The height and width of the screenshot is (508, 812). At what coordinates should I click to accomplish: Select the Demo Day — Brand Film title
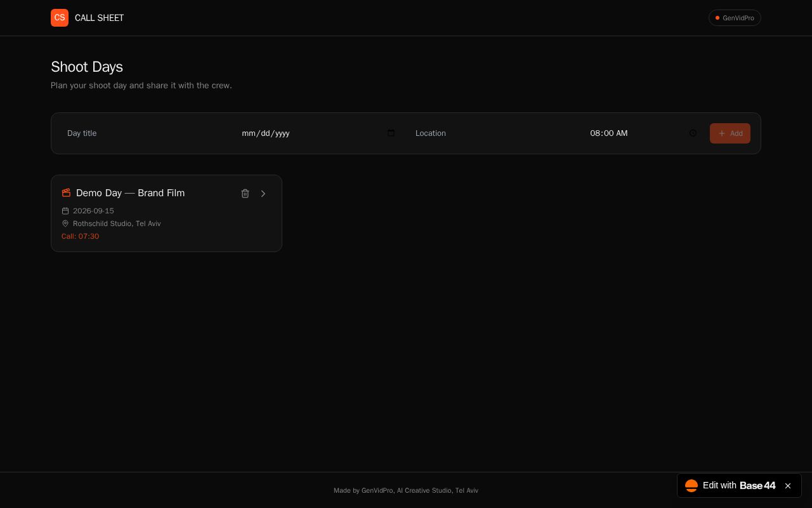coord(130,193)
